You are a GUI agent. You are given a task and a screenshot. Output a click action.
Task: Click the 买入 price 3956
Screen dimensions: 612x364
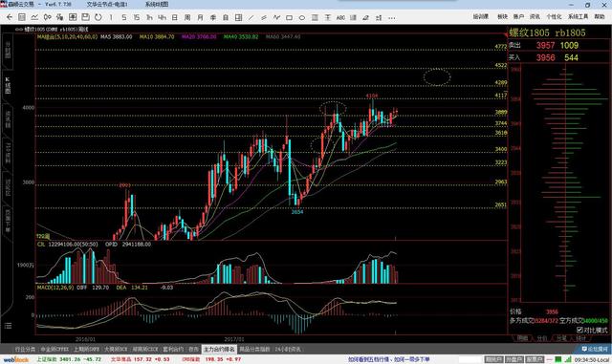545,57
